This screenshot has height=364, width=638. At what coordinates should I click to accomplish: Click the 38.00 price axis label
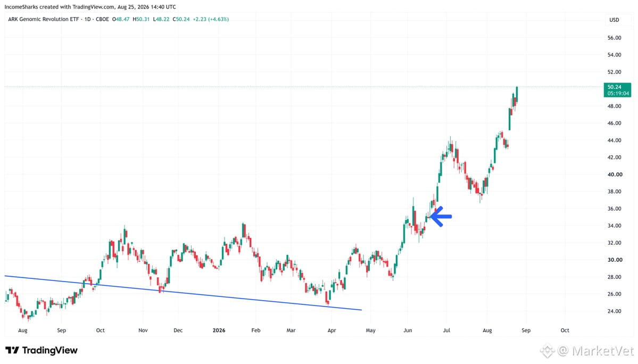pos(615,192)
